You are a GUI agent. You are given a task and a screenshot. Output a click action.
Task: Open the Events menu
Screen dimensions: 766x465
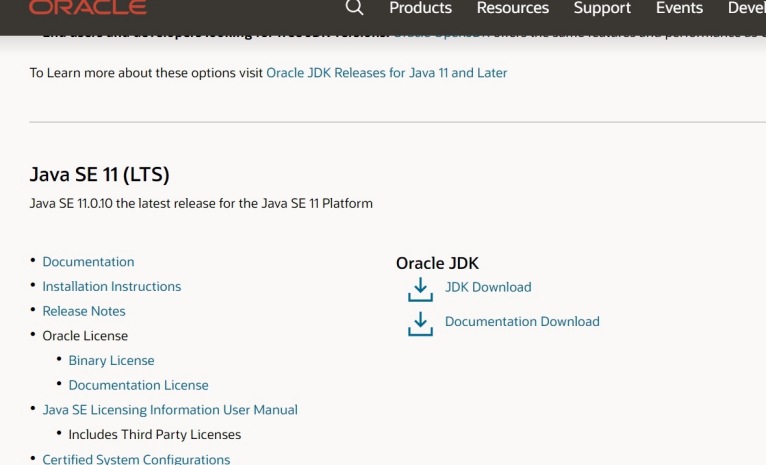pos(679,8)
